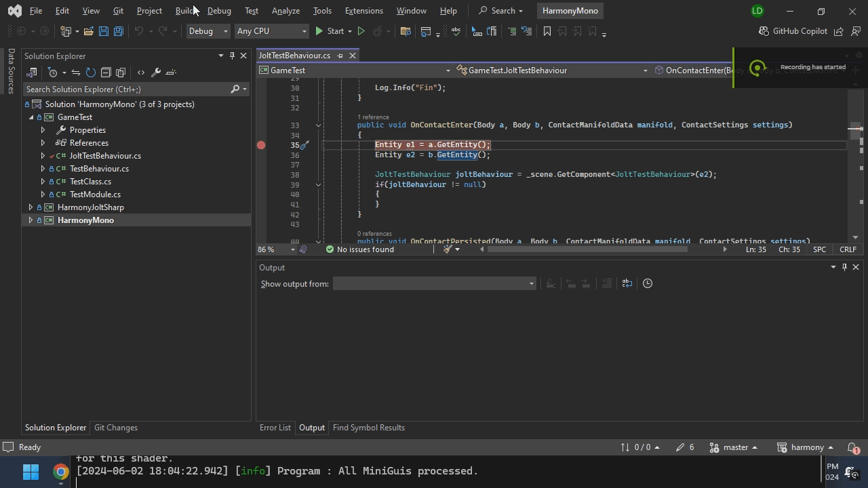The image size is (868, 488).
Task: Refresh the Solution Explorer
Action: [90, 73]
